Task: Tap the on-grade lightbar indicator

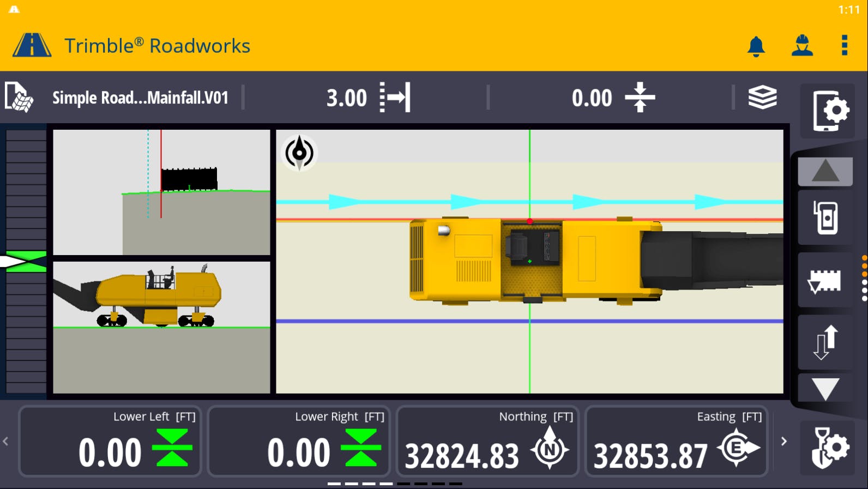Action: coord(26,262)
